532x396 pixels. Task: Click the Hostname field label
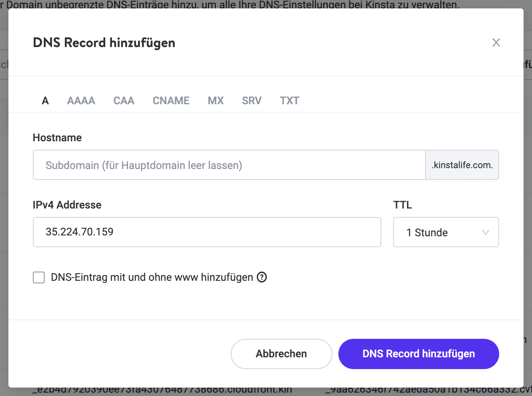(57, 137)
